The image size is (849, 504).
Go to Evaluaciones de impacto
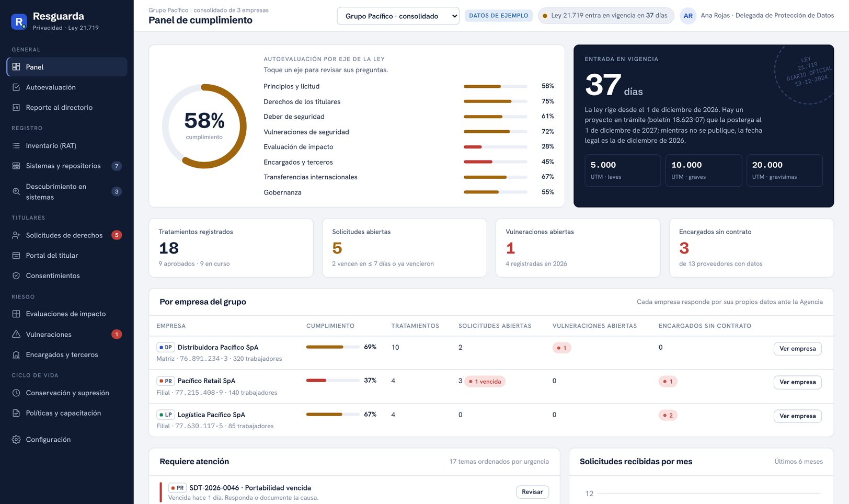[67, 314]
